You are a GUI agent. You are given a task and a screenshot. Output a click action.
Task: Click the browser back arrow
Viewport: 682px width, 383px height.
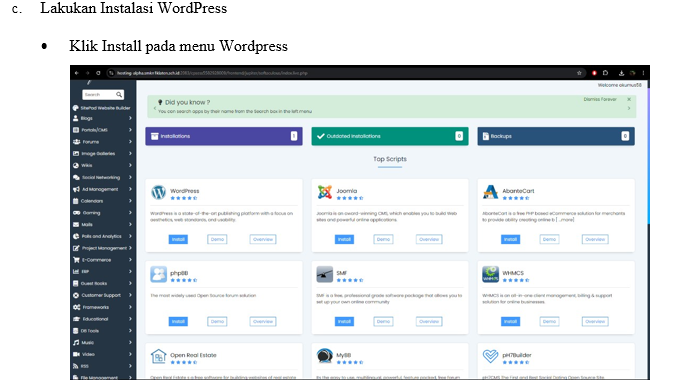(x=77, y=73)
